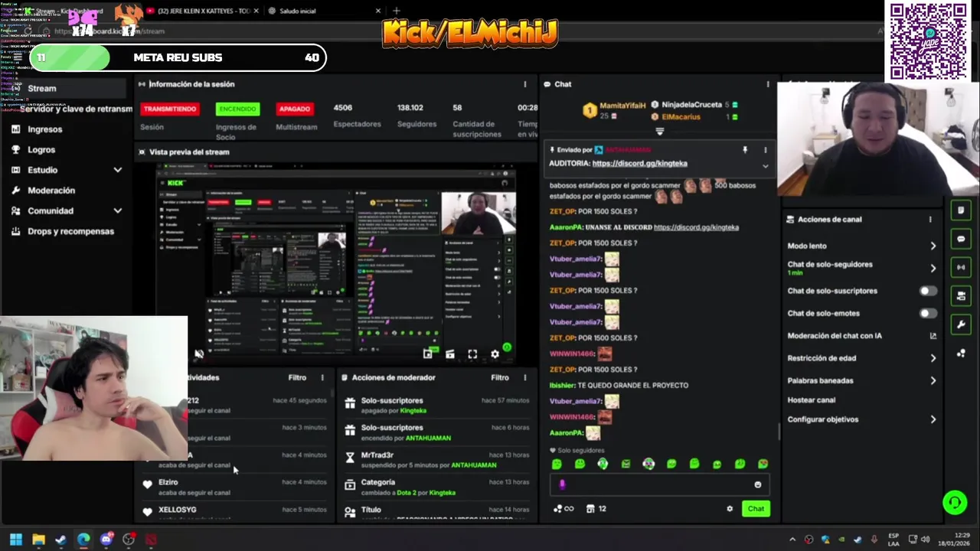Click the chat message input field
The width and height of the screenshot is (980, 551).
click(658, 484)
